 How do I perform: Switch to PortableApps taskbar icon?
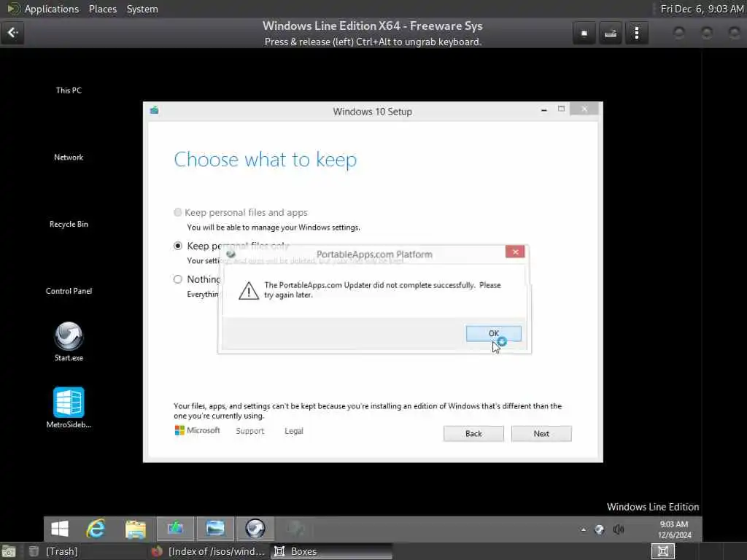255,529
